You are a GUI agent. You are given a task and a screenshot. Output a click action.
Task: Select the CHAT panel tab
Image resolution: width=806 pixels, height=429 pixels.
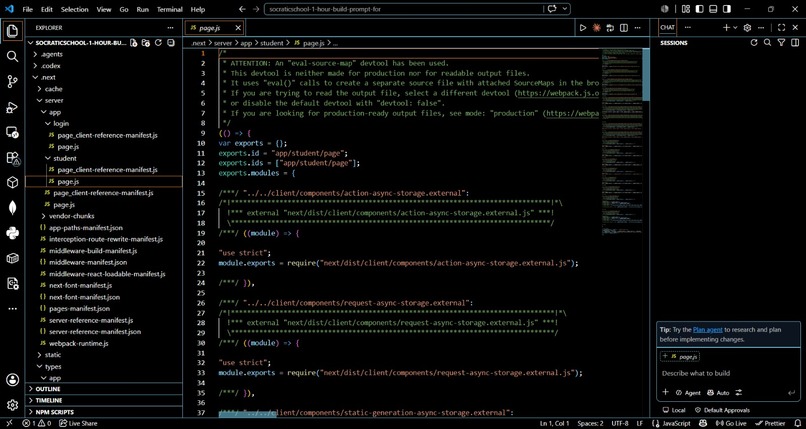pyautogui.click(x=667, y=28)
